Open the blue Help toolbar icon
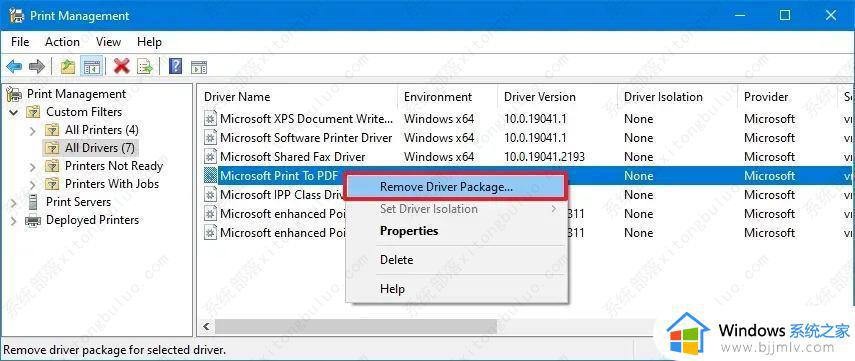The width and height of the screenshot is (855, 361). (x=176, y=67)
